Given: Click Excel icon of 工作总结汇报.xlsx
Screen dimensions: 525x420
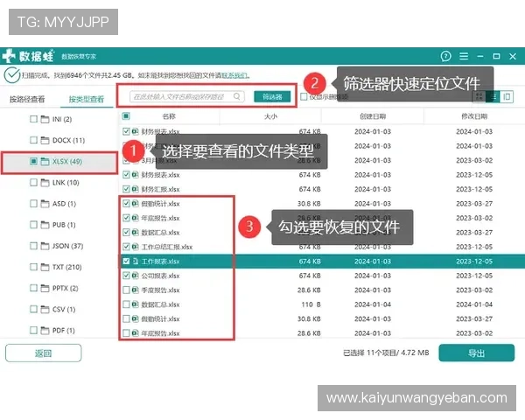Looking at the screenshot, I should click(135, 247).
